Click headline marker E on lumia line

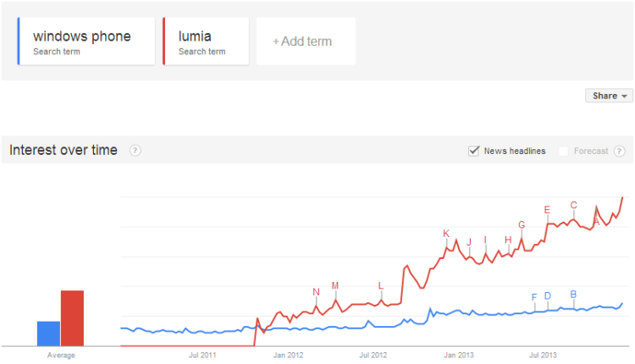coord(547,210)
